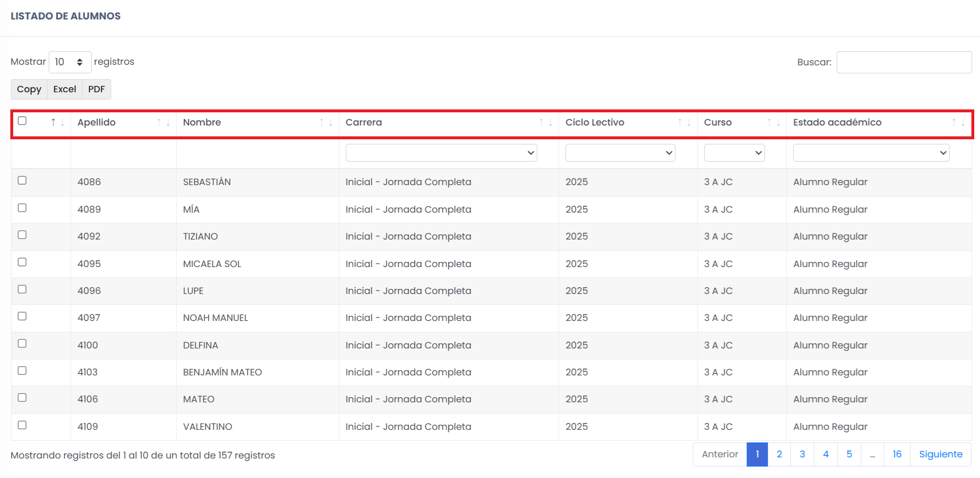Screen dimensions: 980x478
Task: Focus the Buscar search field
Action: click(x=904, y=62)
